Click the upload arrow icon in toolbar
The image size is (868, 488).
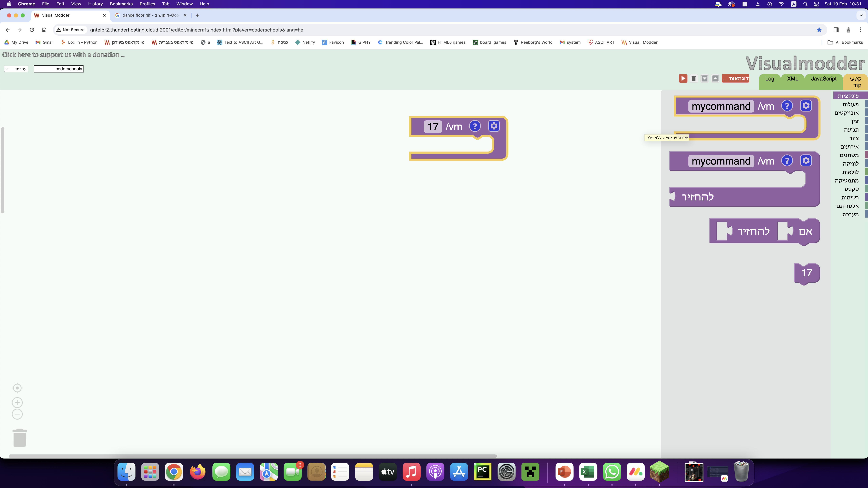tap(715, 78)
